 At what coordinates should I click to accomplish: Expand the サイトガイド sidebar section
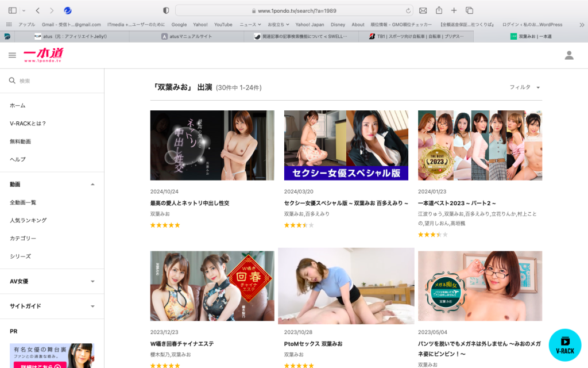coord(92,306)
